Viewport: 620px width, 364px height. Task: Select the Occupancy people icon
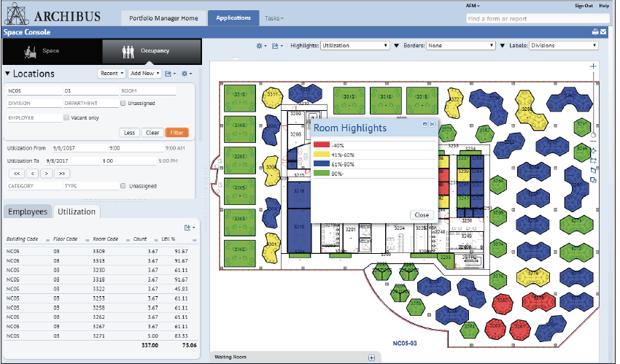128,51
